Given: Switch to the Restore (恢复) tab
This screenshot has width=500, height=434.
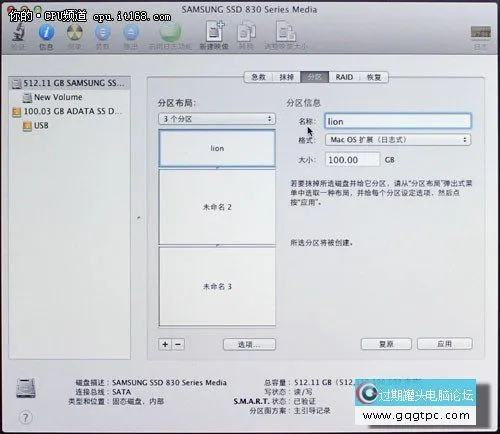Looking at the screenshot, I should pyautogui.click(x=374, y=77).
